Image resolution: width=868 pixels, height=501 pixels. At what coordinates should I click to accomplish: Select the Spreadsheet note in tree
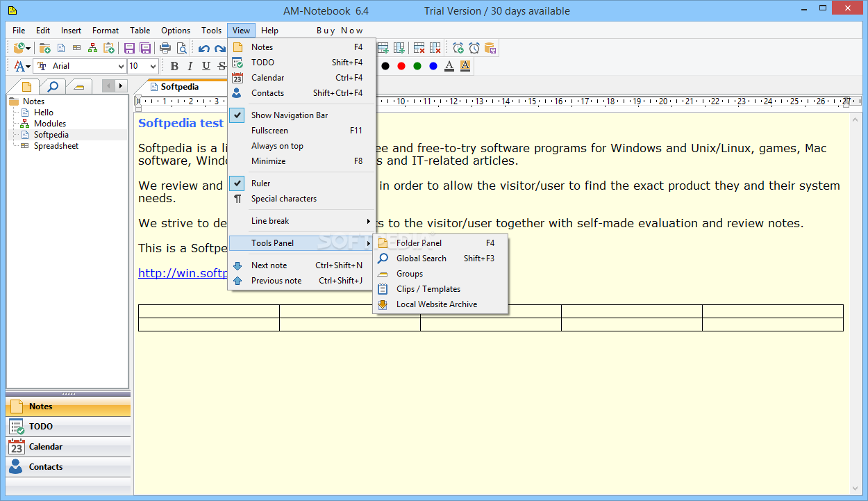(x=56, y=146)
